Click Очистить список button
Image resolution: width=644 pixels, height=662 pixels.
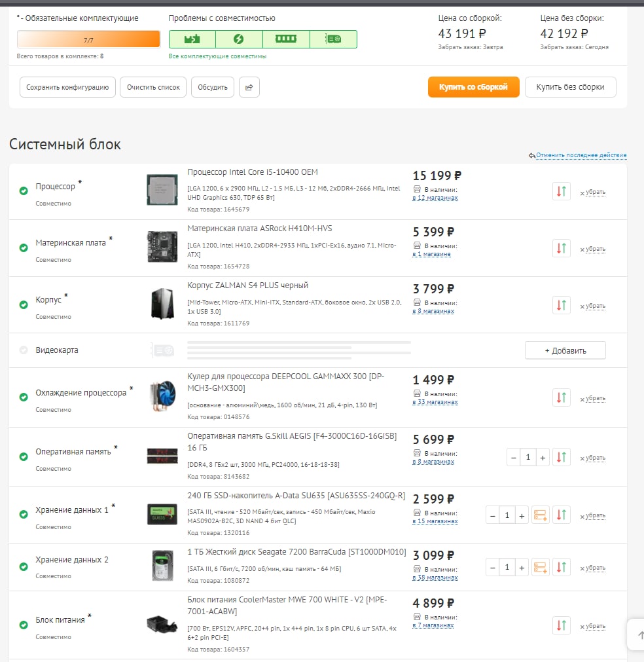click(153, 87)
